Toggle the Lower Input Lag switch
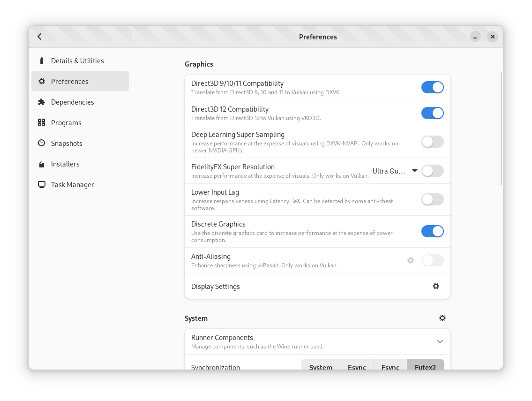The width and height of the screenshot is (532, 401). (x=432, y=199)
